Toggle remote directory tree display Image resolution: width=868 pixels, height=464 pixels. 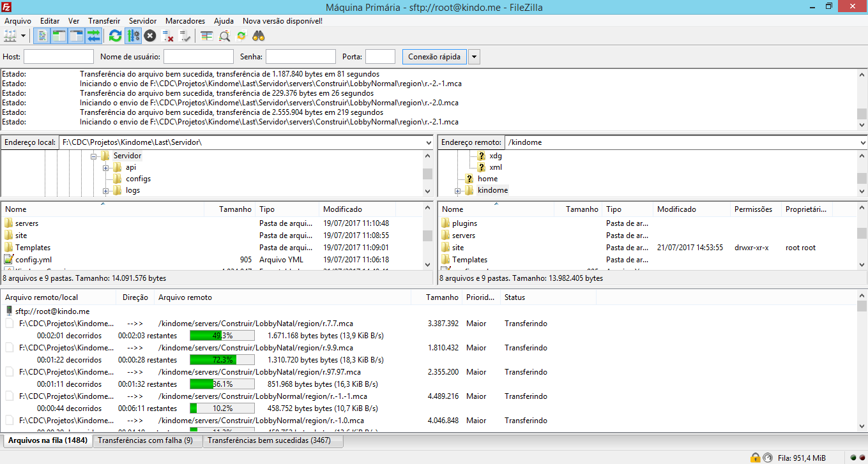77,36
